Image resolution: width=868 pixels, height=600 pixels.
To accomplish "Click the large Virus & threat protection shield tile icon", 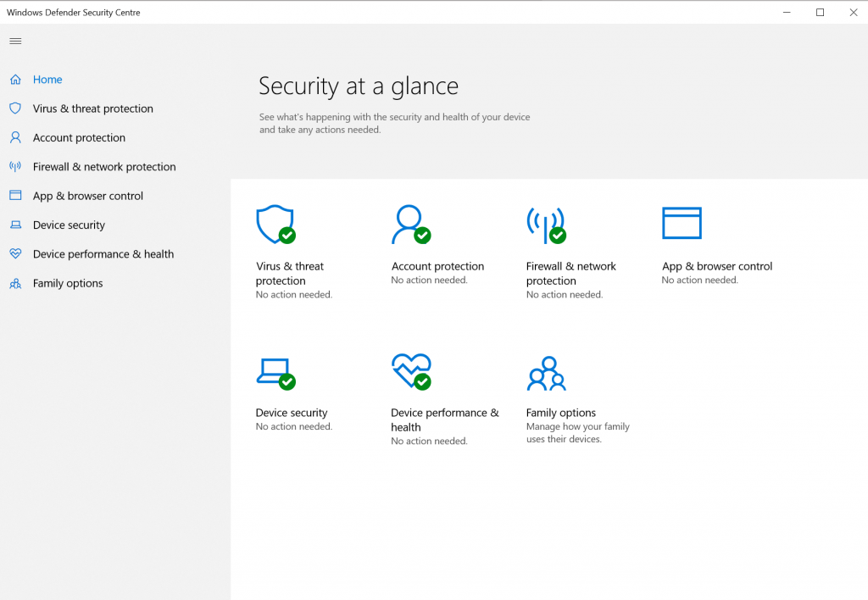I will click(x=275, y=225).
